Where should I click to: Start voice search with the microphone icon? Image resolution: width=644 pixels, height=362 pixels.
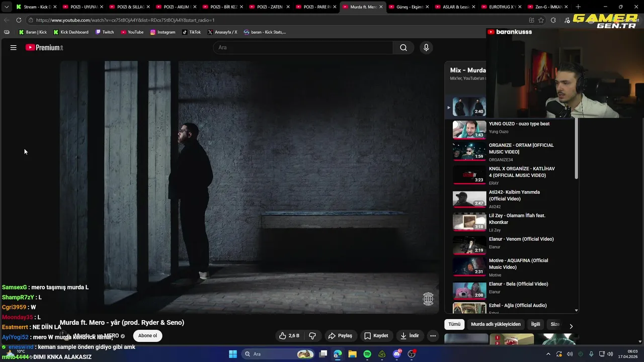point(426,48)
